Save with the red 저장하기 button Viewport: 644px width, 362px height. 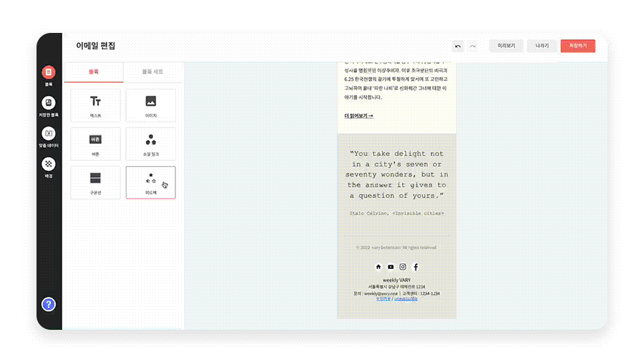click(578, 46)
